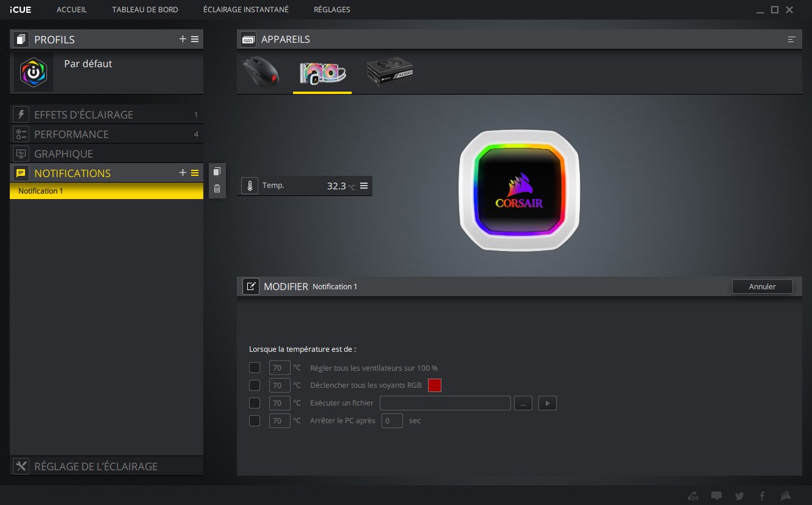Click the seconds delay field before sec
The image size is (812, 505).
(x=392, y=421)
